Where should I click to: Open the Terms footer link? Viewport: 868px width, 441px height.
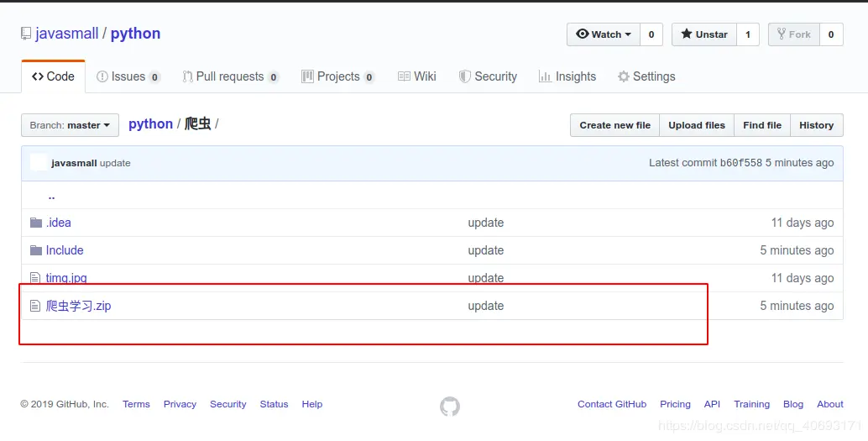[x=136, y=404]
